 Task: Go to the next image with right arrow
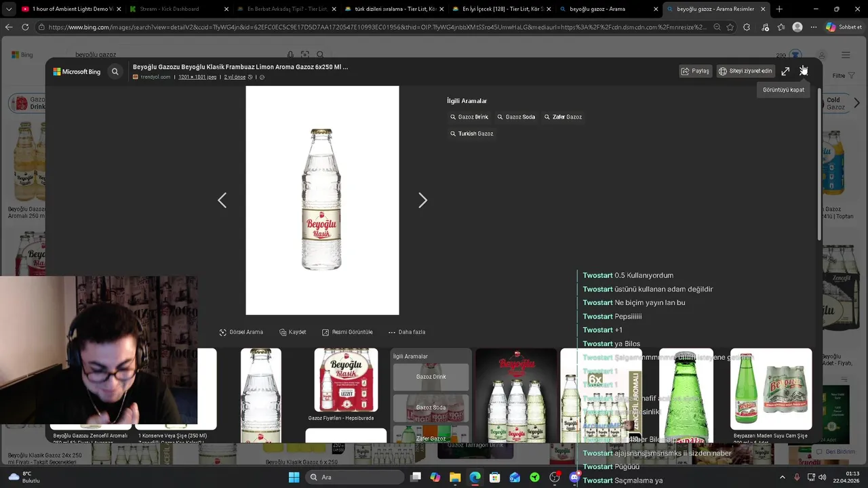coord(422,200)
